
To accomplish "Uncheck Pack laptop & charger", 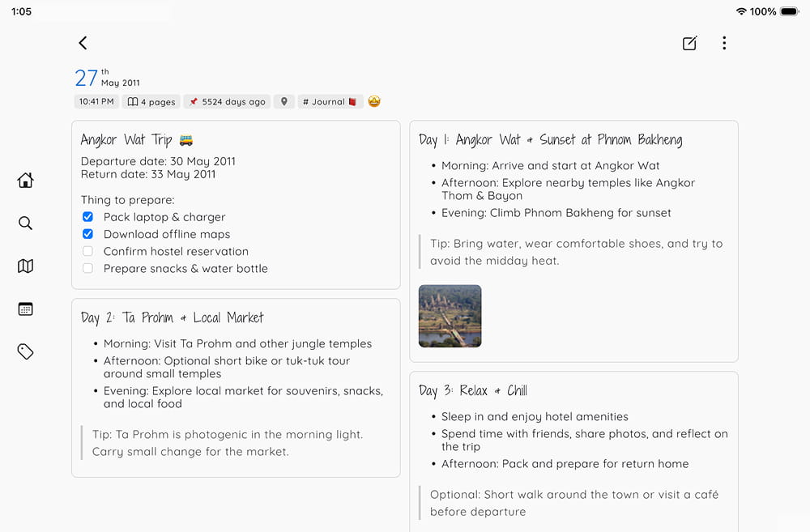I will pyautogui.click(x=87, y=217).
